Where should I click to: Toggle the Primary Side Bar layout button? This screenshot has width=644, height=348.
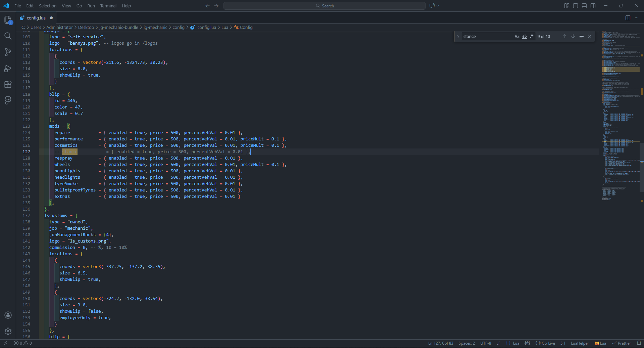(x=576, y=6)
